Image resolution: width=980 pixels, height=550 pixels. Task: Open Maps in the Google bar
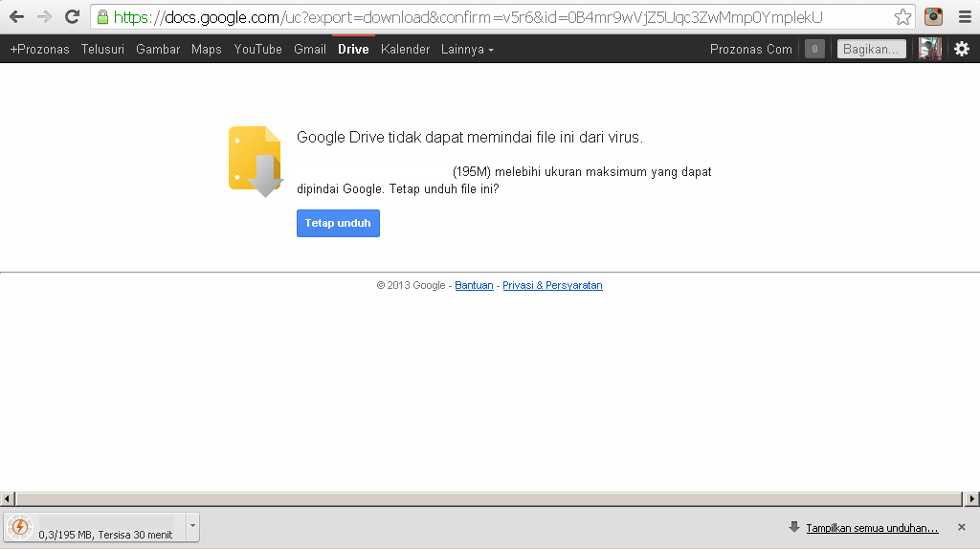207,49
